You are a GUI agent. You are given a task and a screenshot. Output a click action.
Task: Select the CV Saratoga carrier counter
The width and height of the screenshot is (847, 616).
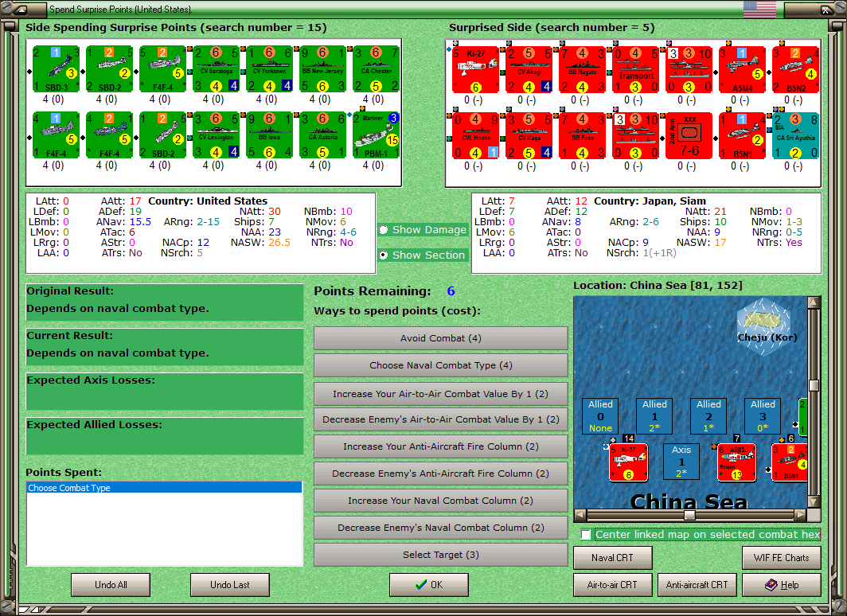coord(216,69)
